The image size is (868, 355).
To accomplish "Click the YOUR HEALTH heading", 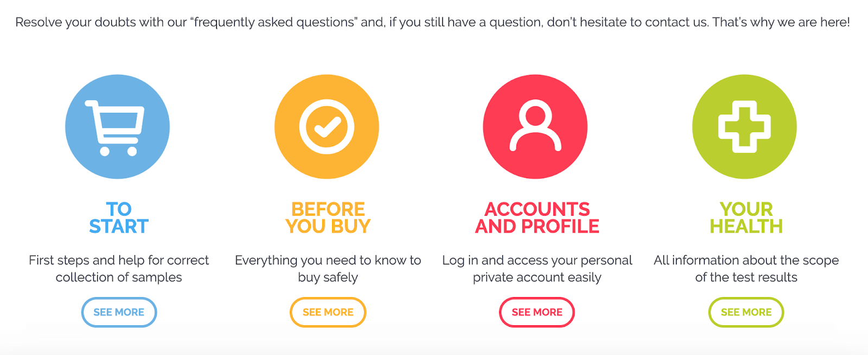I will [746, 217].
